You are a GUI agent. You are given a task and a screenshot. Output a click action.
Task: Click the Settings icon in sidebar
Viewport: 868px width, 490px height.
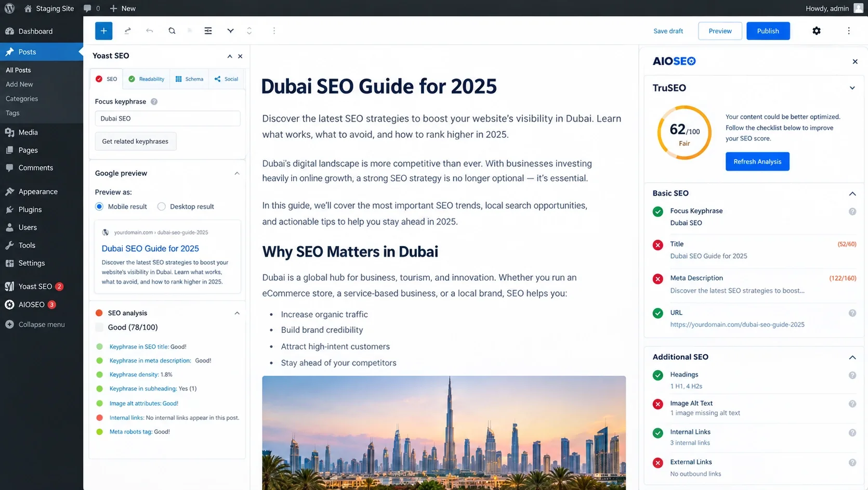pos(9,263)
